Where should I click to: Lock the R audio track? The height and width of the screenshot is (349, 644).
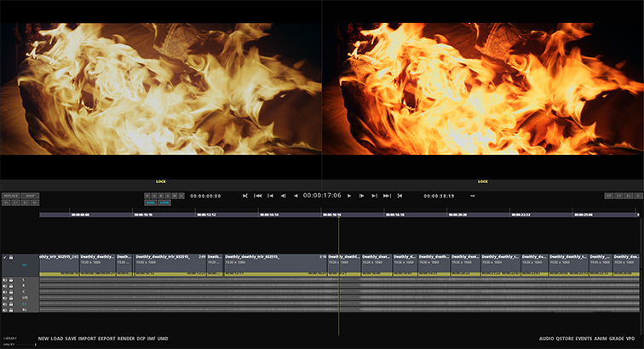coord(11,286)
